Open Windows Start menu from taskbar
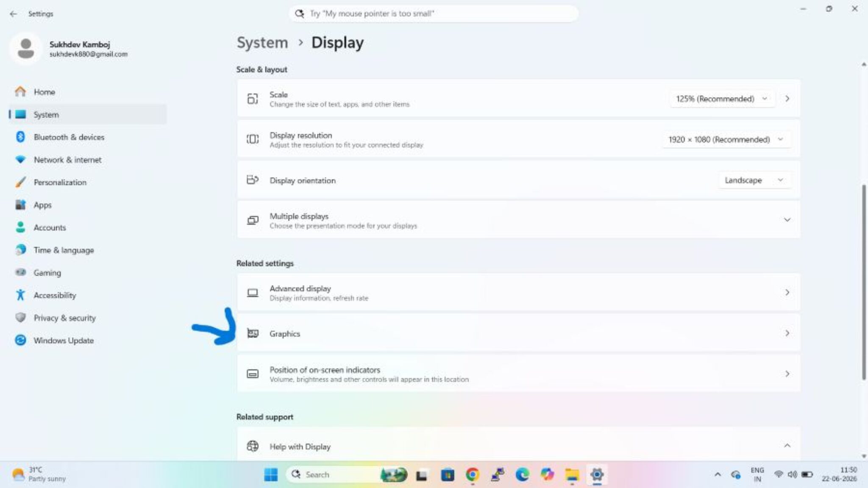This screenshot has width=868, height=488. 271,474
